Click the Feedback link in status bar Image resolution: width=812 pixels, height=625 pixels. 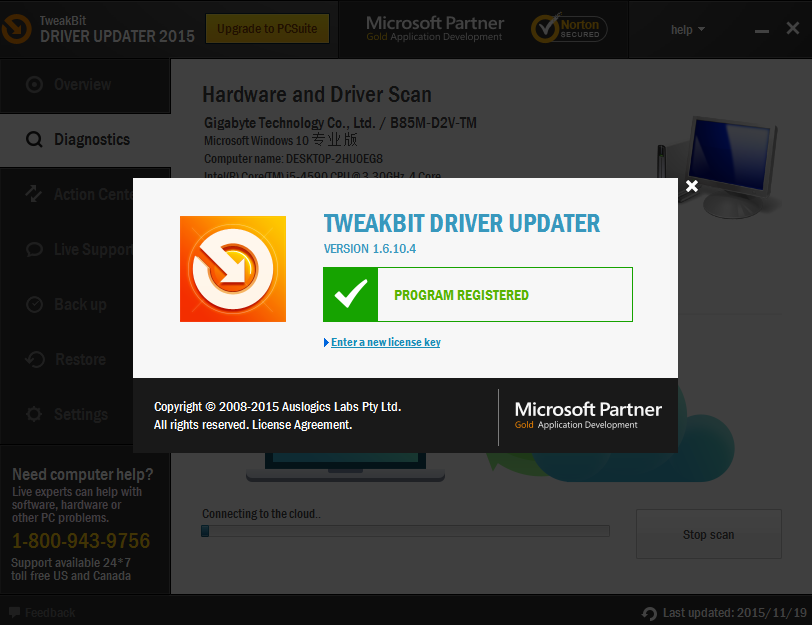[x=49, y=612]
